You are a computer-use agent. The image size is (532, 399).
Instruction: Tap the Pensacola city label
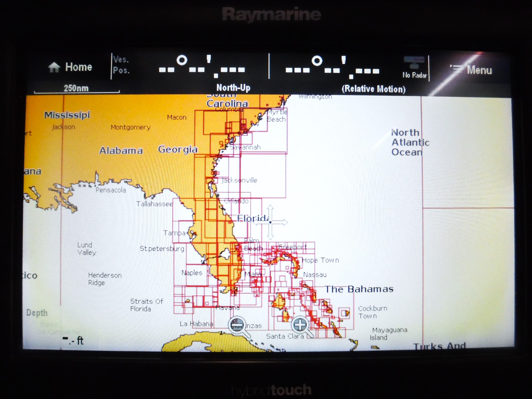tap(111, 190)
